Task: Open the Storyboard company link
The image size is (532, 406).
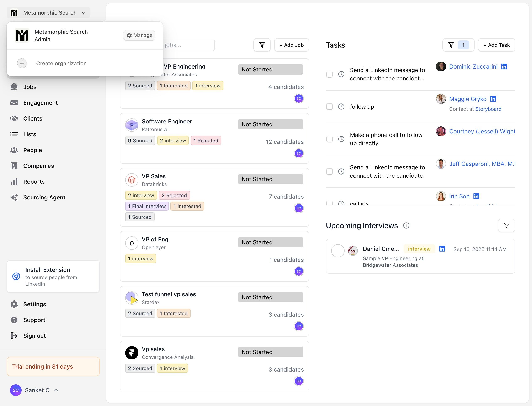Action: click(488, 109)
